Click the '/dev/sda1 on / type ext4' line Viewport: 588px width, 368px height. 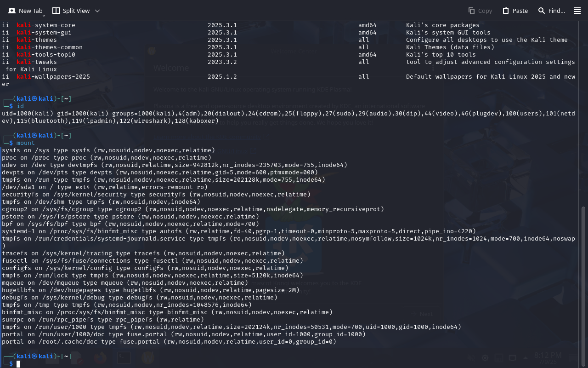[105, 187]
